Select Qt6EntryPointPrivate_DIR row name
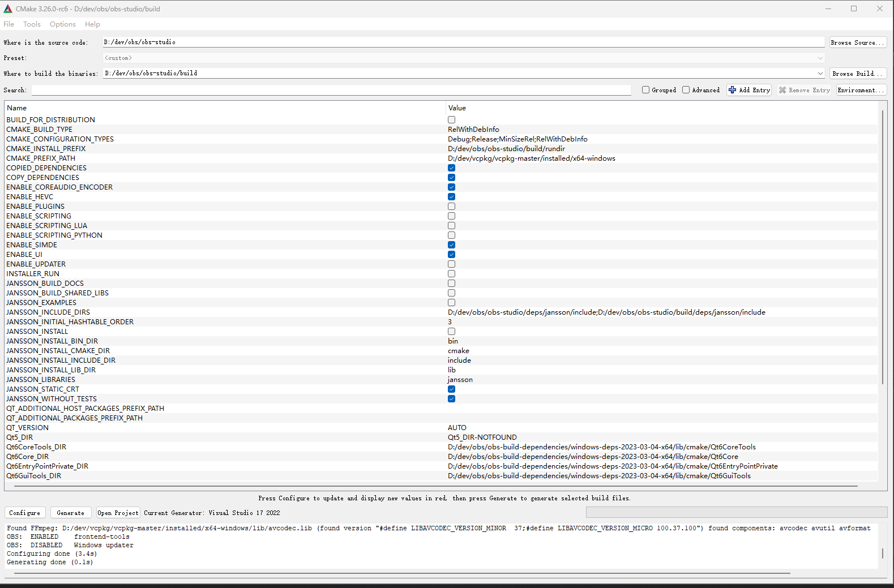The image size is (894, 588). coord(48,466)
